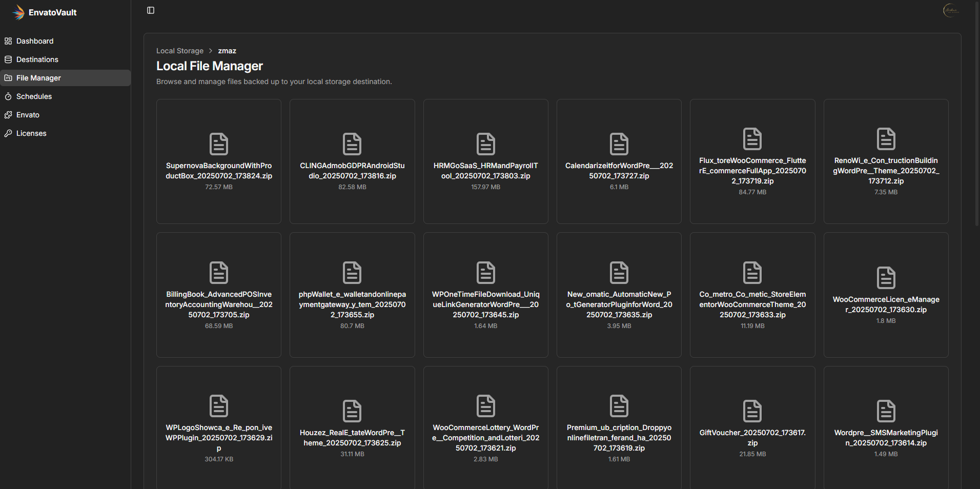Open Licenses in sidebar
Viewport: 980px width, 489px height.
pyautogui.click(x=66, y=133)
